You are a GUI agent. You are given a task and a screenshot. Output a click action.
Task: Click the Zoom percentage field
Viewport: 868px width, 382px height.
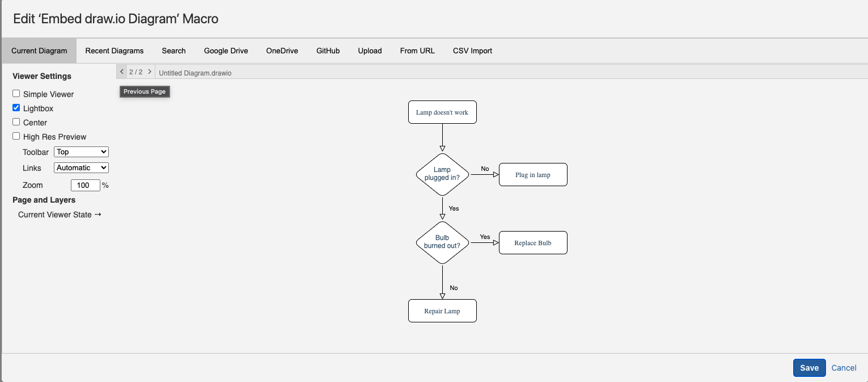85,185
